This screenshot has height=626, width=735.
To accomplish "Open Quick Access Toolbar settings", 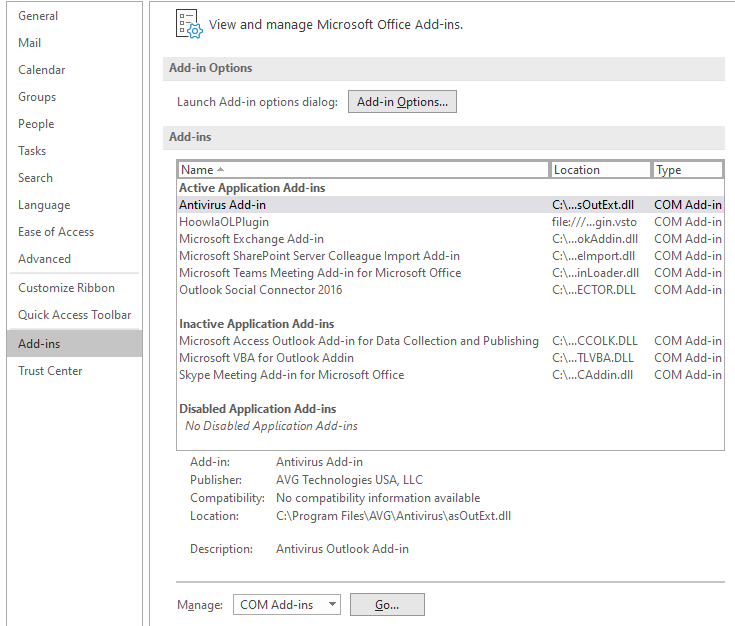I will point(75,315).
